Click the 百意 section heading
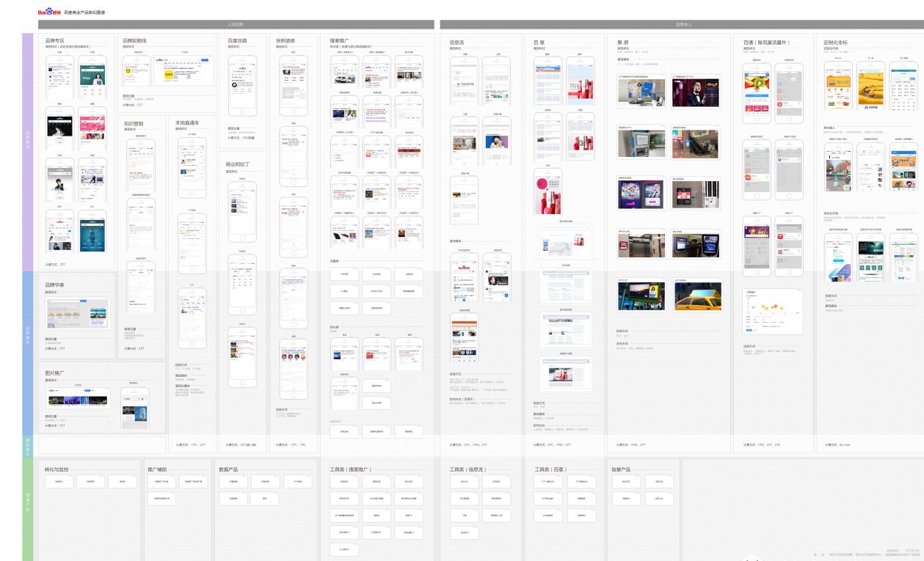 [x=539, y=43]
